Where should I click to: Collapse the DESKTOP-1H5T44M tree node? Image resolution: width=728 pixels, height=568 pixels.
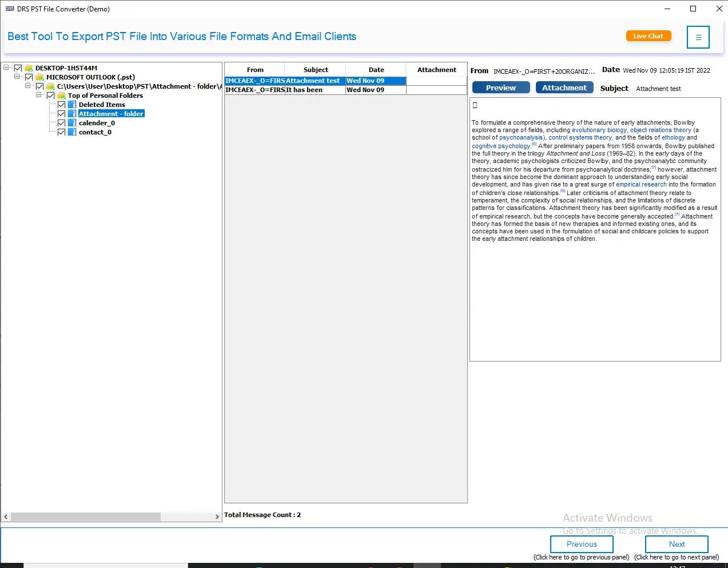(x=6, y=67)
